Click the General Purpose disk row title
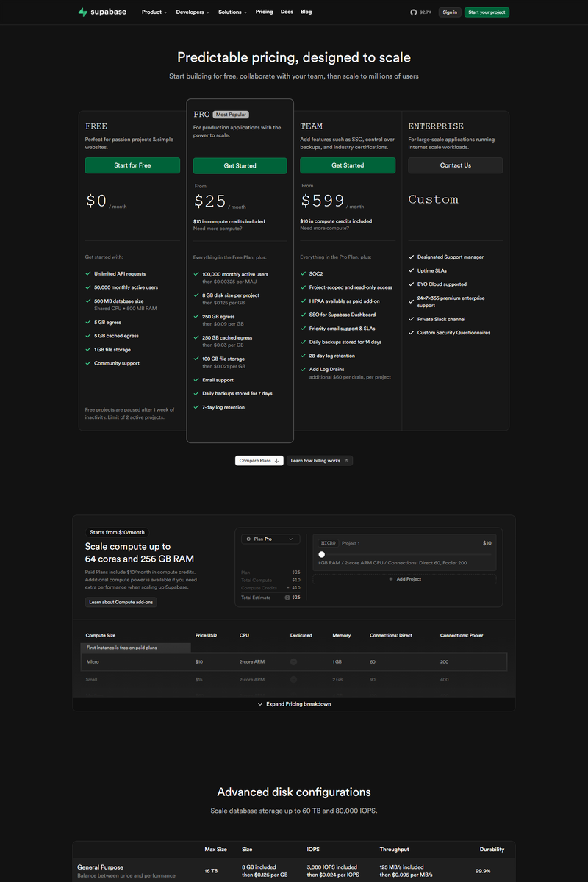588x882 pixels. [101, 867]
